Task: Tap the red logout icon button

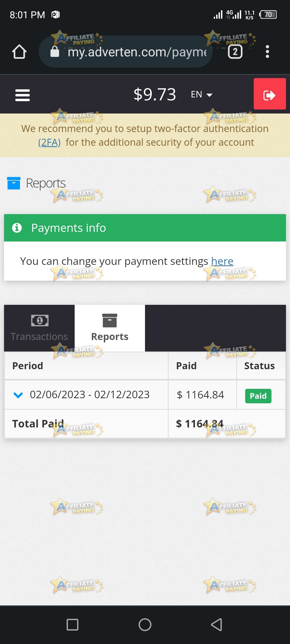Action: pos(270,94)
